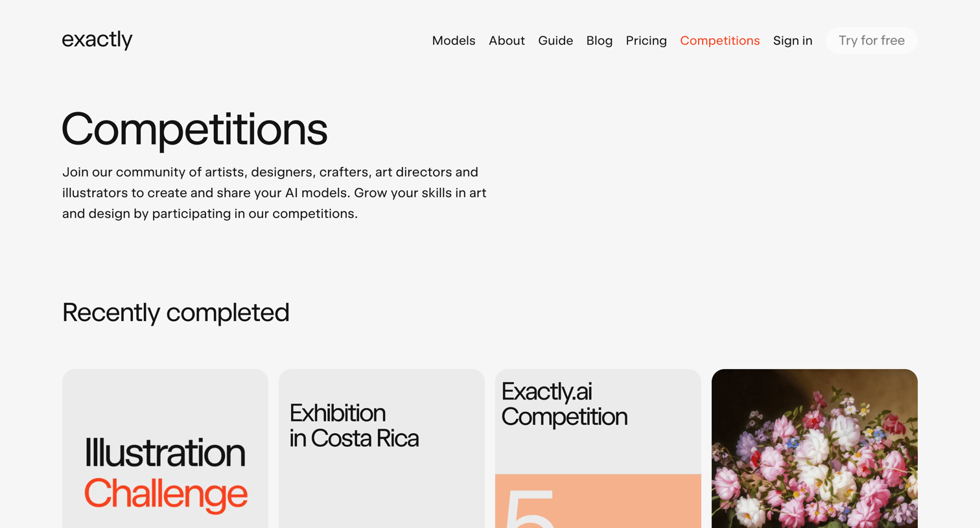Visit the Blog page
Image resolution: width=980 pixels, height=528 pixels.
pos(600,40)
